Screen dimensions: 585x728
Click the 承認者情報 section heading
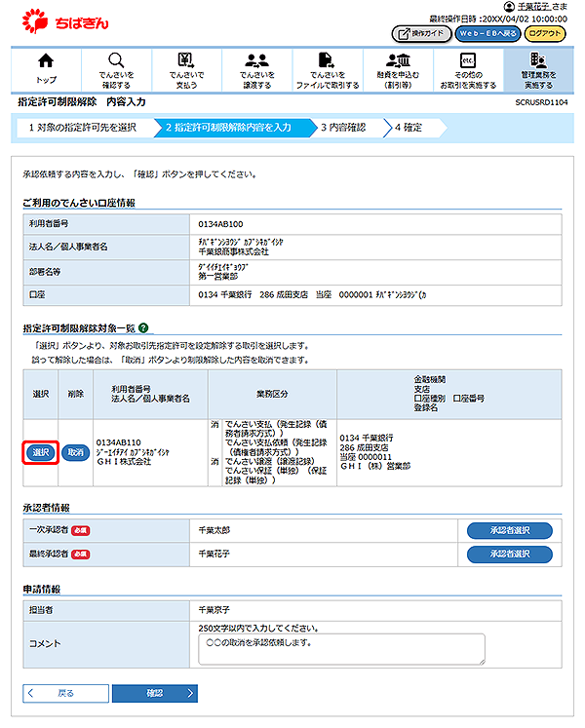(47, 508)
